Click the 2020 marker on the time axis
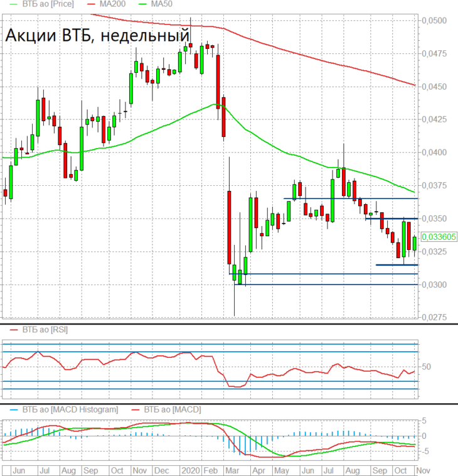Image resolution: width=458 pixels, height=476 pixels. tap(190, 470)
